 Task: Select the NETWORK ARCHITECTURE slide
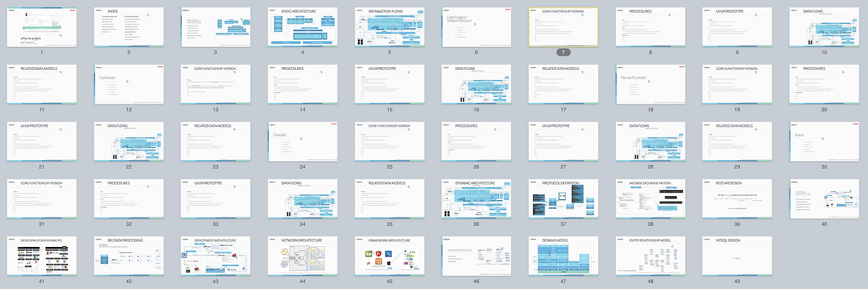(302, 256)
